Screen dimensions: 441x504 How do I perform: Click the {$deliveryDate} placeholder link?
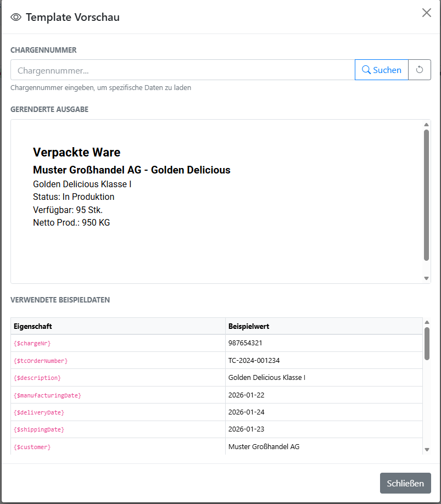point(39,412)
